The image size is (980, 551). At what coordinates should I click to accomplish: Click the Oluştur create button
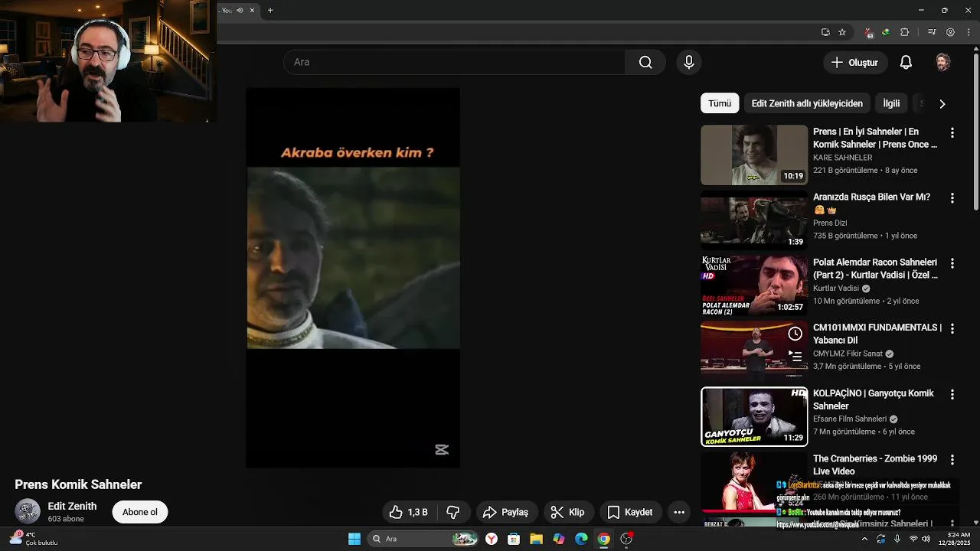tap(855, 62)
